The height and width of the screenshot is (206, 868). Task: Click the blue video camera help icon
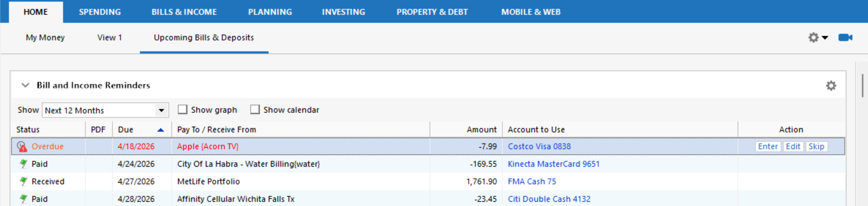[845, 37]
